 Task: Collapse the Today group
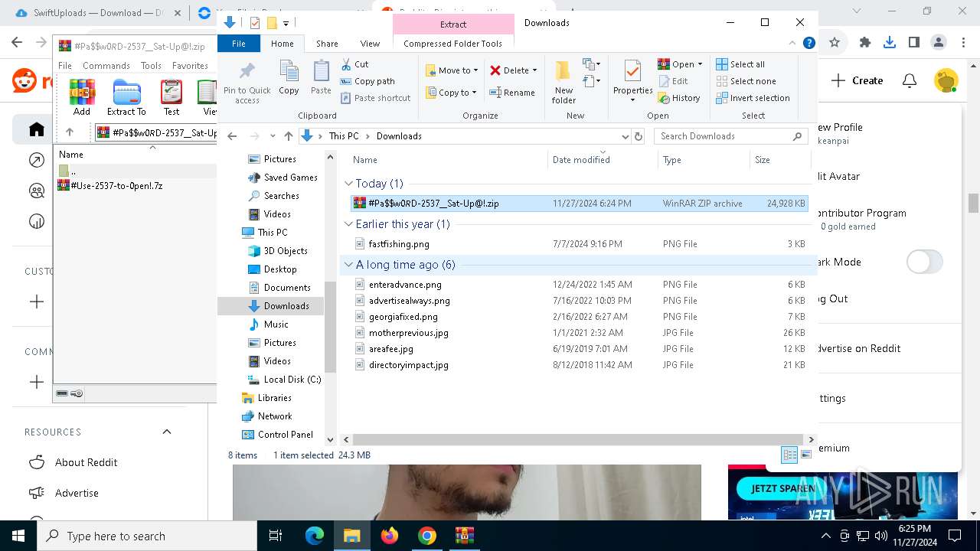pyautogui.click(x=348, y=184)
